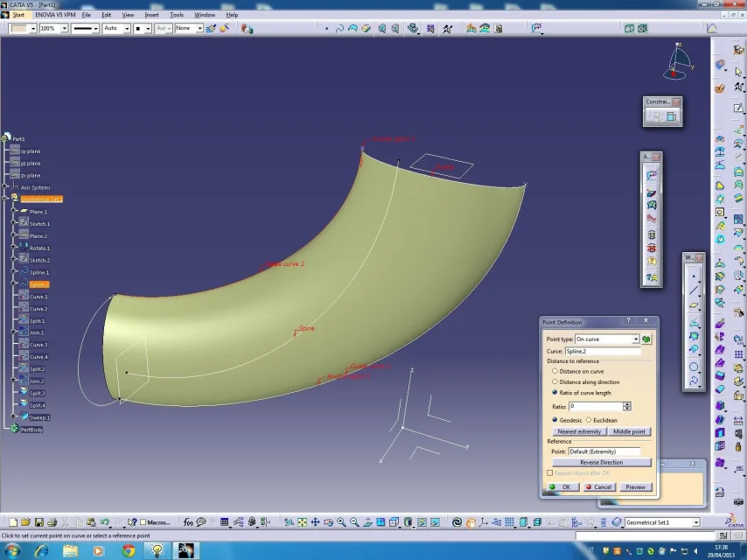The width and height of the screenshot is (747, 560).
Task: Open the File menu
Action: tap(87, 15)
